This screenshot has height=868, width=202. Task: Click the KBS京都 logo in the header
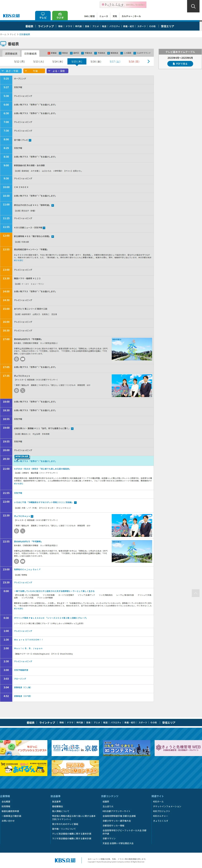11,16
